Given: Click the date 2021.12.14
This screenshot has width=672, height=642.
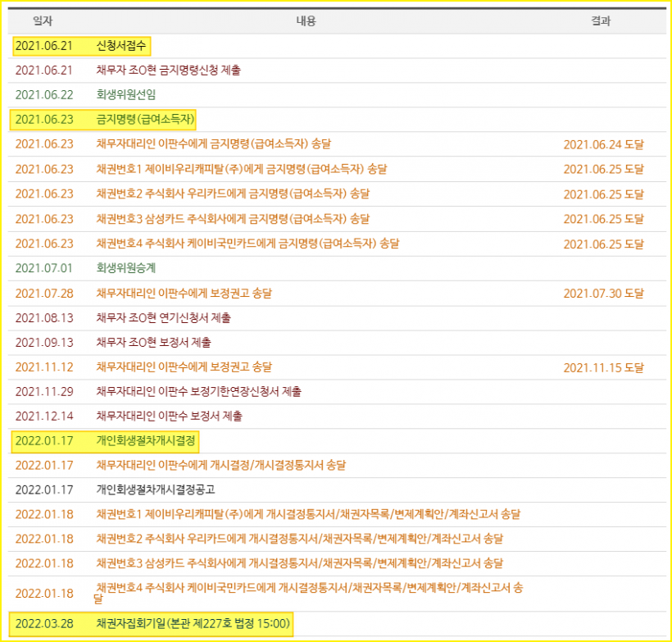Looking at the screenshot, I should click(44, 416).
